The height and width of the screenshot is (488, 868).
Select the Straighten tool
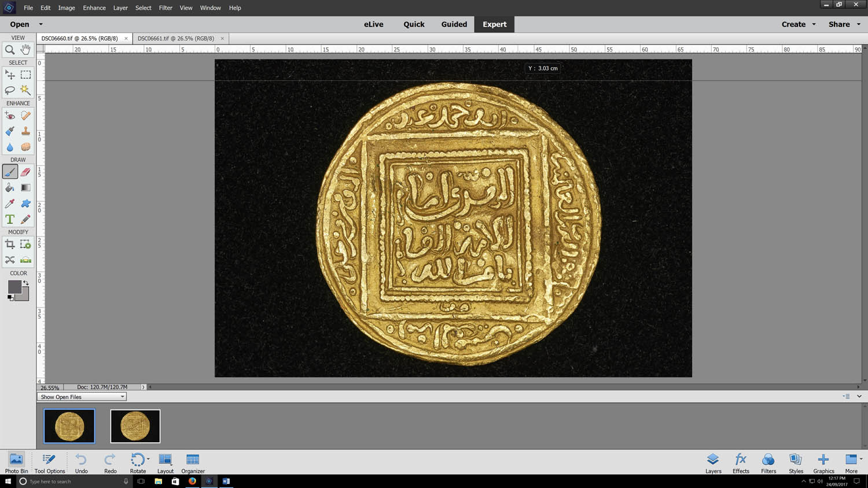coord(25,260)
